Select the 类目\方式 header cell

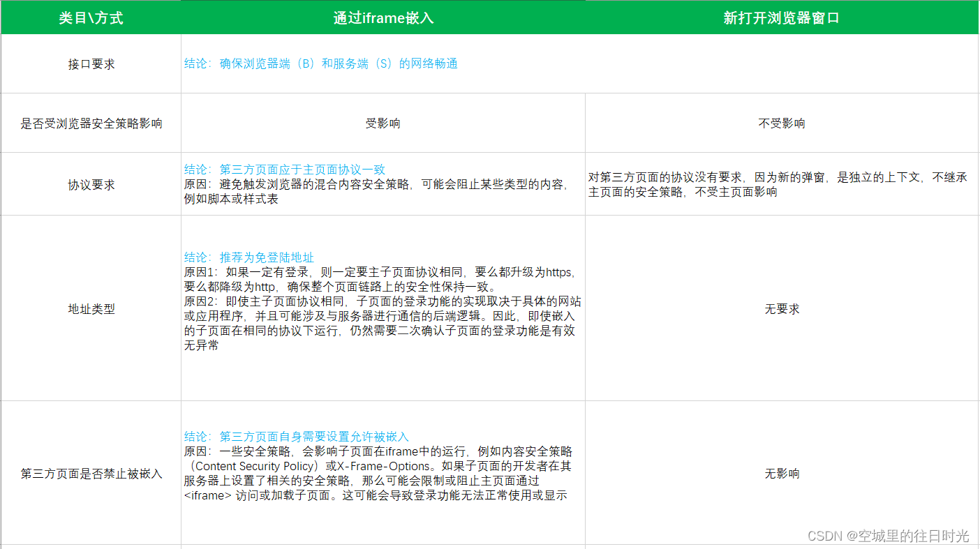click(x=91, y=18)
